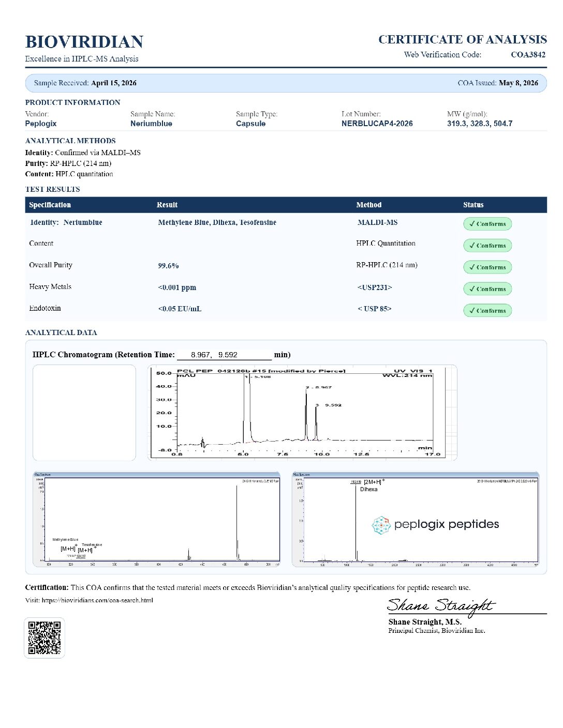Click the Certification statement paragraph
This screenshot has width=563, height=728.
(248, 587)
